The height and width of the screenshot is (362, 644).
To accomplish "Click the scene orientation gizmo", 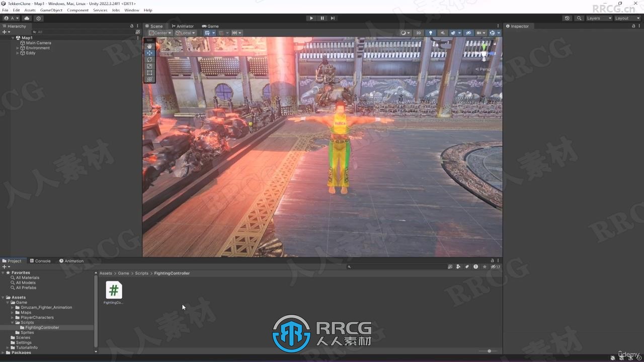I will [x=484, y=53].
